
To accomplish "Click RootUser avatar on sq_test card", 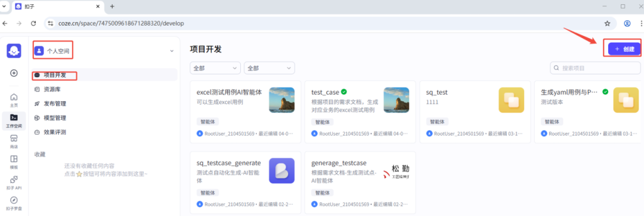I will [429, 134].
